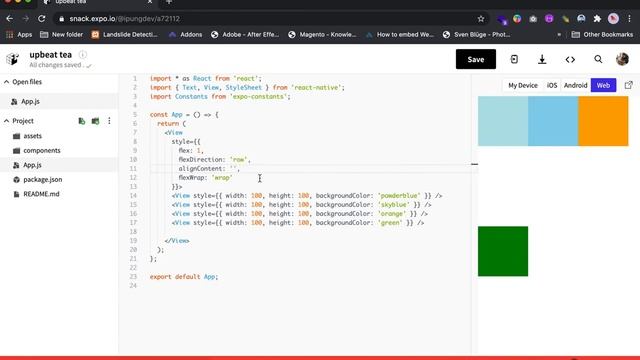Click the run on device icon
The image size is (640, 360).
(x=514, y=60)
